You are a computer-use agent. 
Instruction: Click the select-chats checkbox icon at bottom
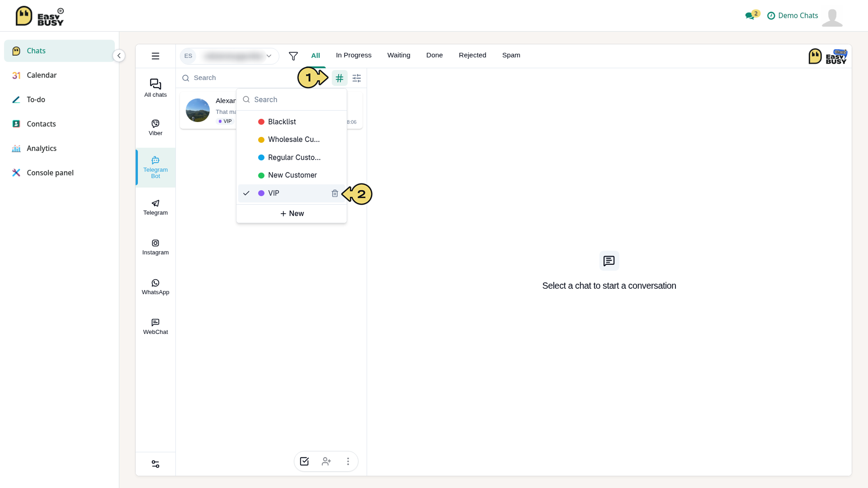coord(304,461)
